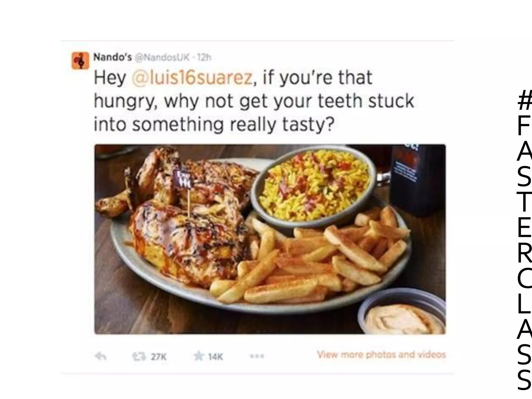Screen dimensions: 532x399
Task: Click the reply arrow icon under the tweet
Action: (x=100, y=356)
